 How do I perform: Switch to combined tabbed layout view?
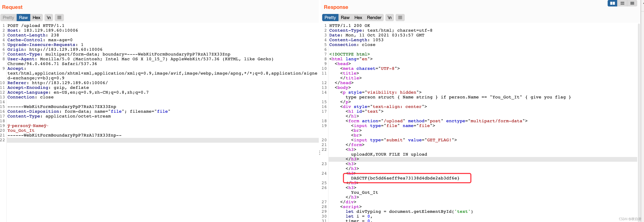point(632,3)
